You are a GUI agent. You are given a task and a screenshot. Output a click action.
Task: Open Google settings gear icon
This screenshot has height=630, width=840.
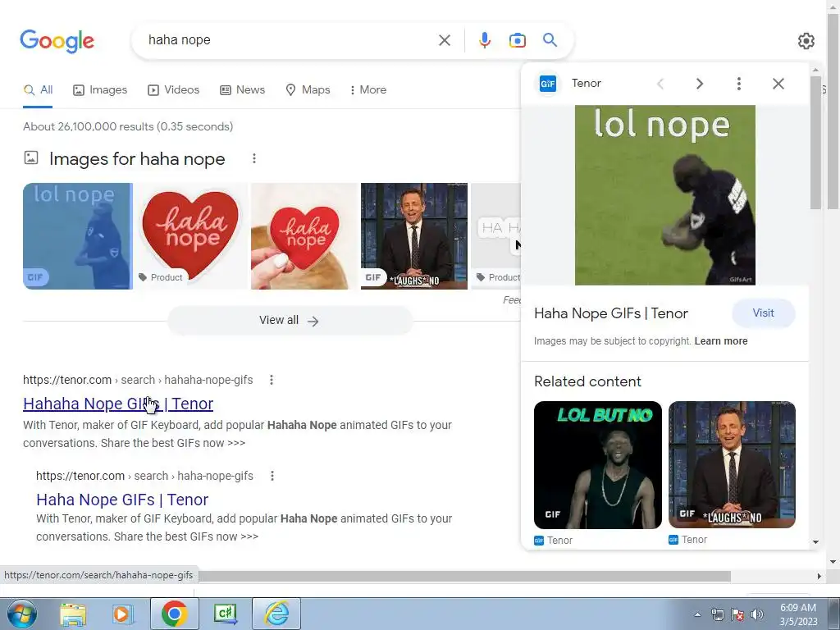click(806, 41)
